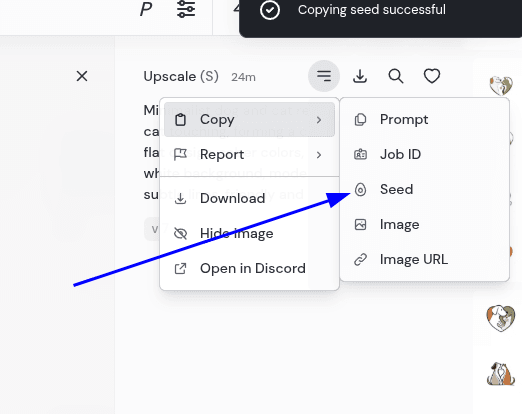This screenshot has height=414, width=522.
Task: Click the chain link icon for Image URL
Action: tap(360, 259)
